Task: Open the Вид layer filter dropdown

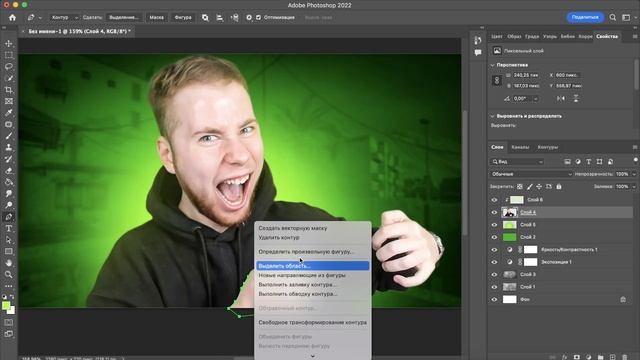Action: [x=517, y=162]
